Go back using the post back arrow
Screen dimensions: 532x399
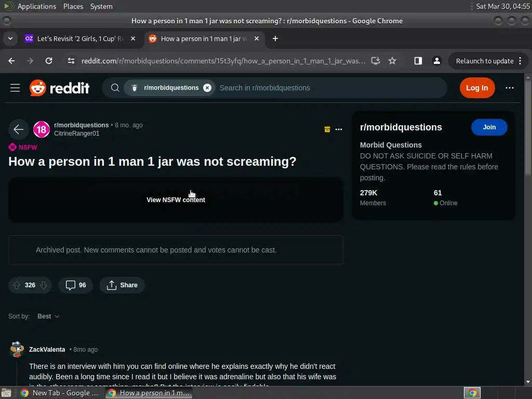pos(18,129)
